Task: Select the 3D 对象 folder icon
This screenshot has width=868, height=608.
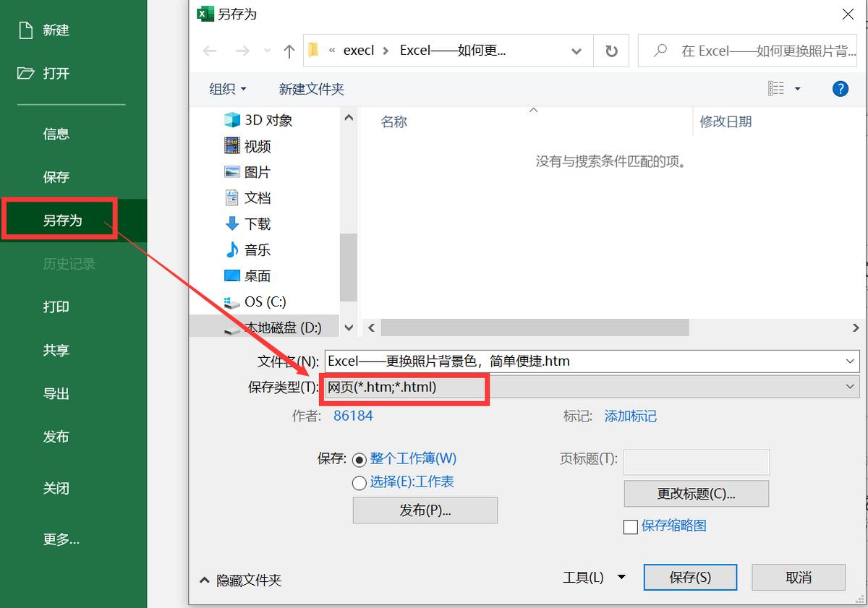Action: pyautogui.click(x=233, y=120)
